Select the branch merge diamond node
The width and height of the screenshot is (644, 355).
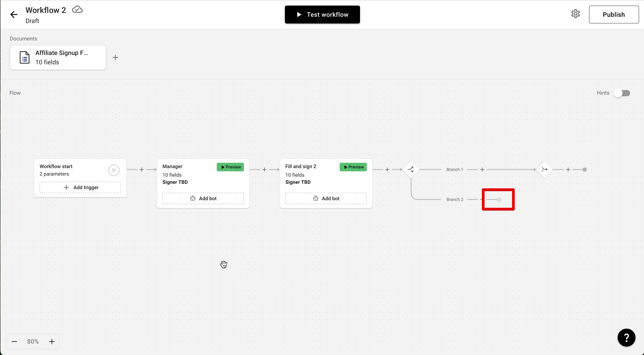tap(544, 170)
